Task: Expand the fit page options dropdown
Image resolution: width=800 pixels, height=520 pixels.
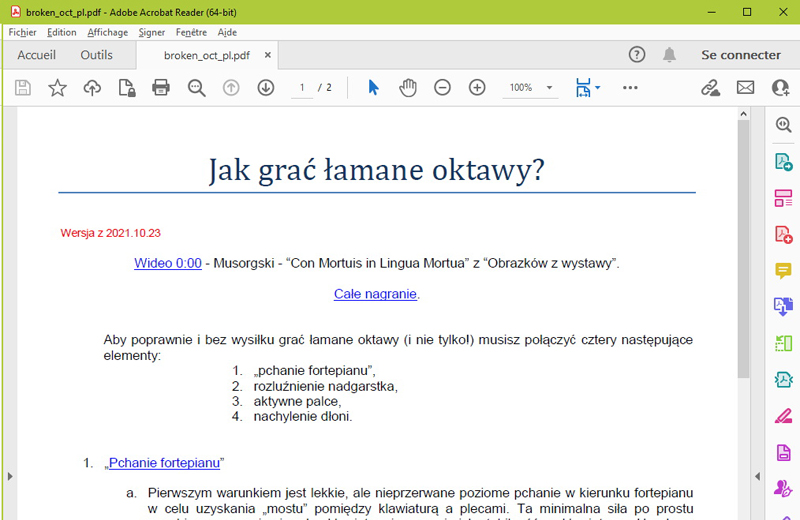Action: 597,88
